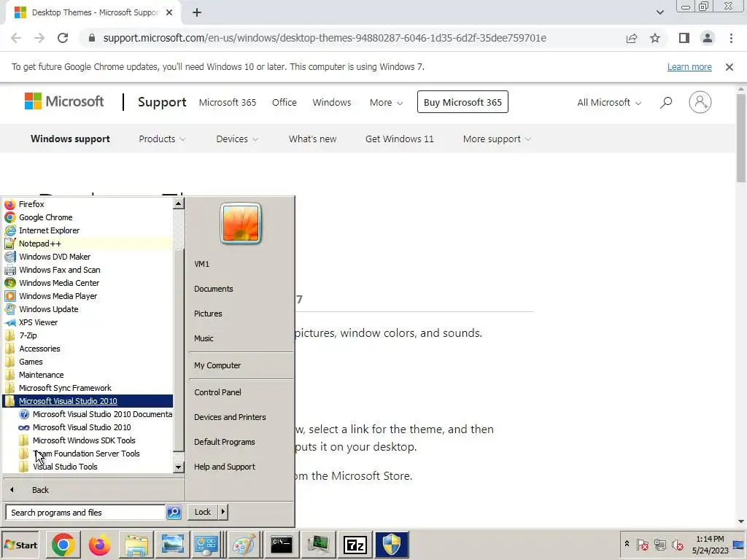The image size is (747, 560).
Task: Click the Start menu search magnifier icon
Action: (174, 513)
